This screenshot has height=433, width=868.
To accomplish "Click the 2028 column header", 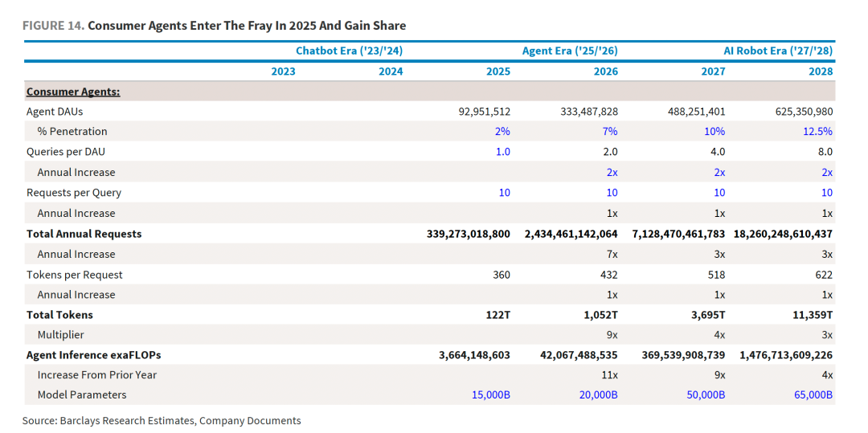I will (x=821, y=71).
